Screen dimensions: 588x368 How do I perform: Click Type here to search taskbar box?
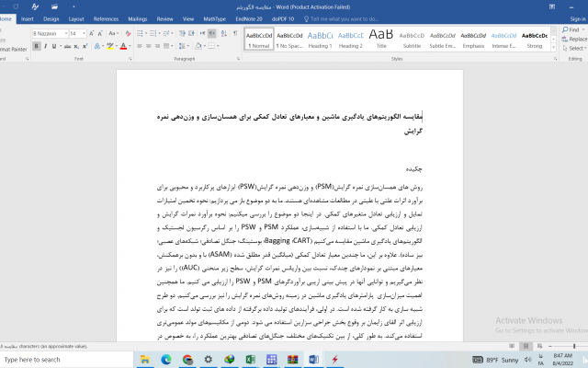[66, 360]
